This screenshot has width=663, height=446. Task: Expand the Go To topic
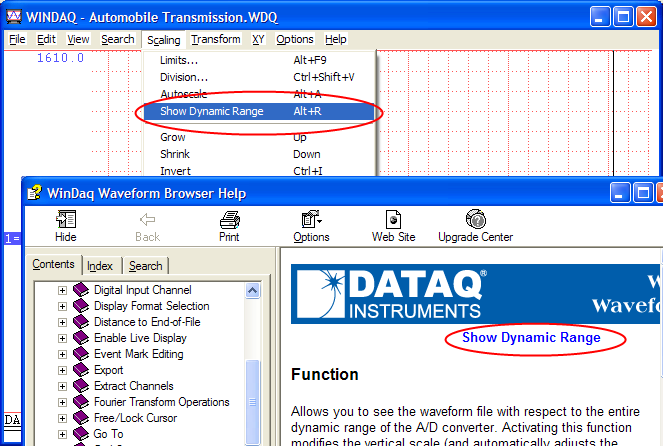tap(62, 435)
